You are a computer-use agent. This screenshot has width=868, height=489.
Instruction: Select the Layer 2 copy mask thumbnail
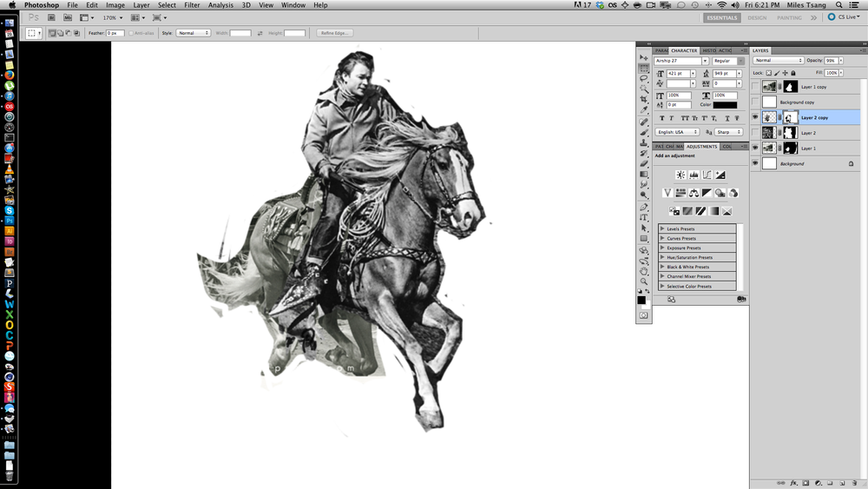click(791, 117)
